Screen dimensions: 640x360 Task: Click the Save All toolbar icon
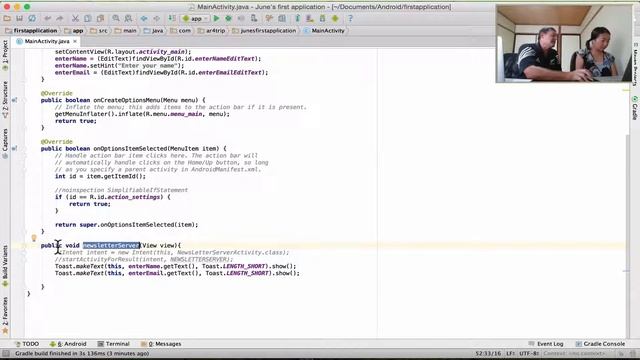coord(19,18)
